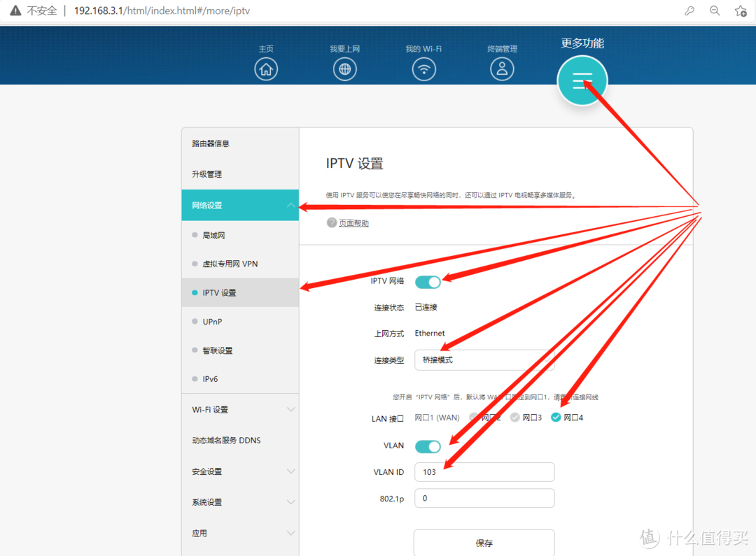Image resolution: width=756 pixels, height=556 pixels.
Task: Click the 终端管理 device management icon
Action: click(502, 69)
